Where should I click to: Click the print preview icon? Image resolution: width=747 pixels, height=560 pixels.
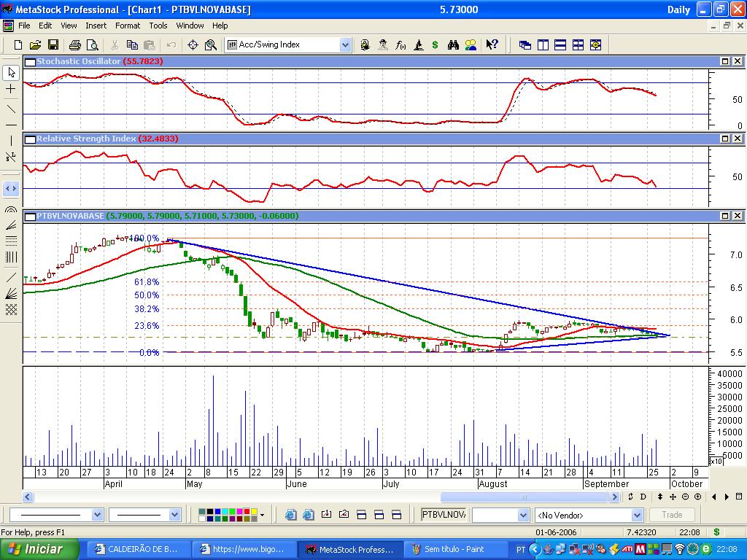[91, 44]
